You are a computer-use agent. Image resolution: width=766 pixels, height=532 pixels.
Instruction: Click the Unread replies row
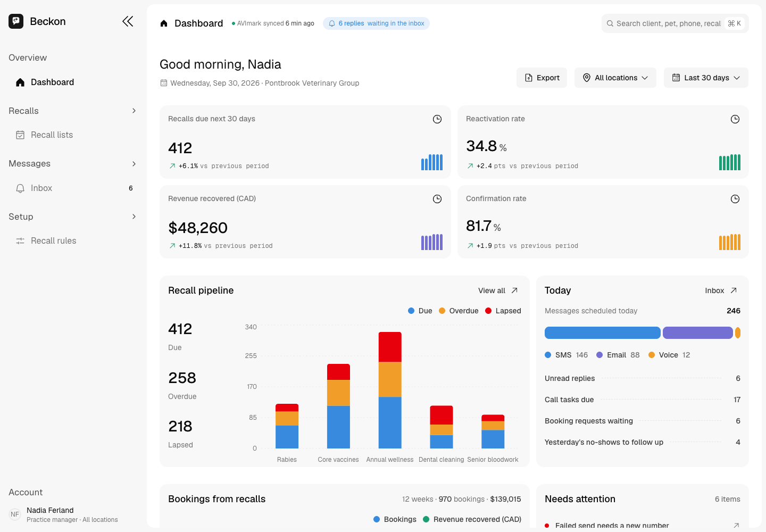coord(643,378)
